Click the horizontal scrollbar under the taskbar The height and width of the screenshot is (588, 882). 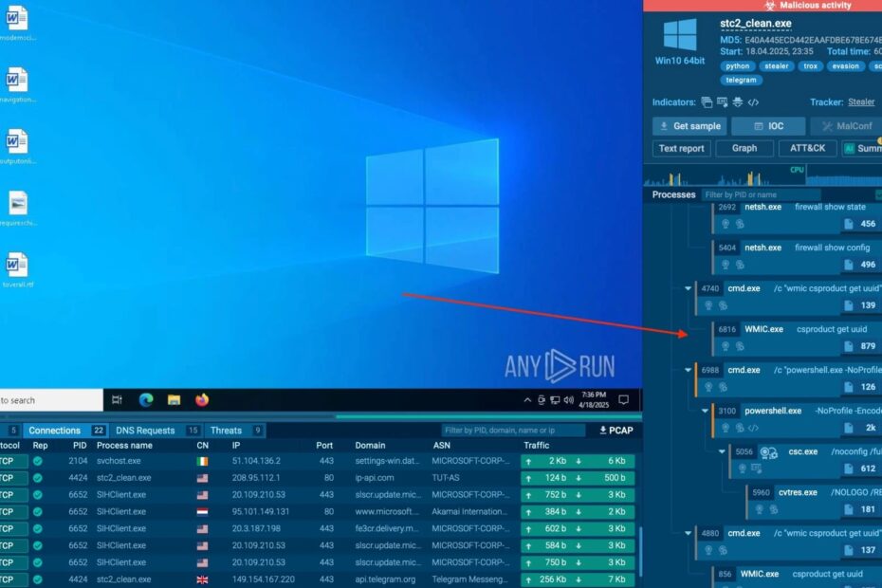click(x=488, y=417)
